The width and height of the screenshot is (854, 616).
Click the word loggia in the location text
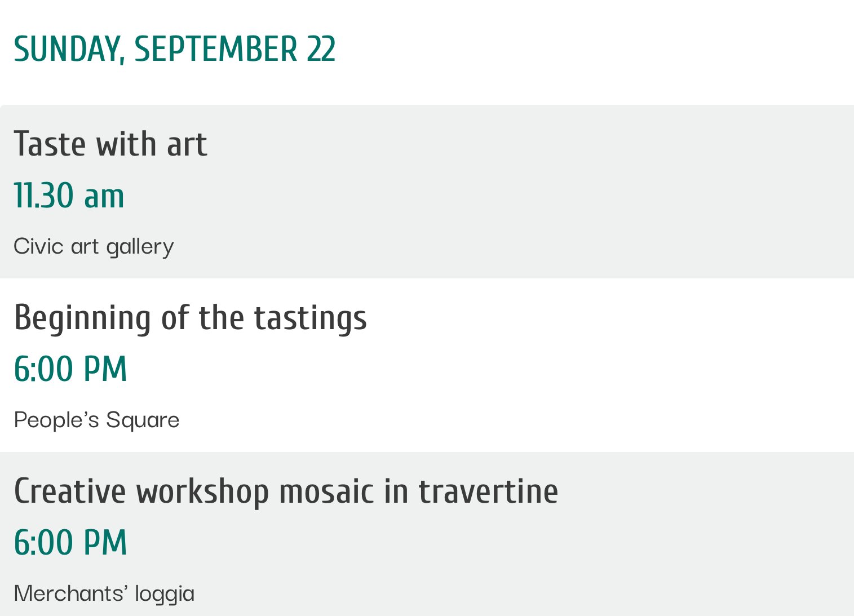tap(165, 593)
